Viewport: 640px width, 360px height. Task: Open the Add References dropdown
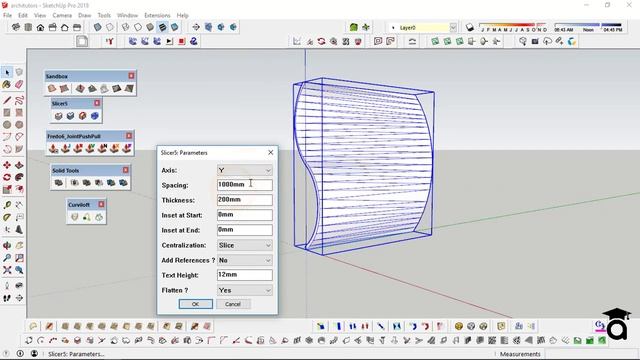click(244, 260)
